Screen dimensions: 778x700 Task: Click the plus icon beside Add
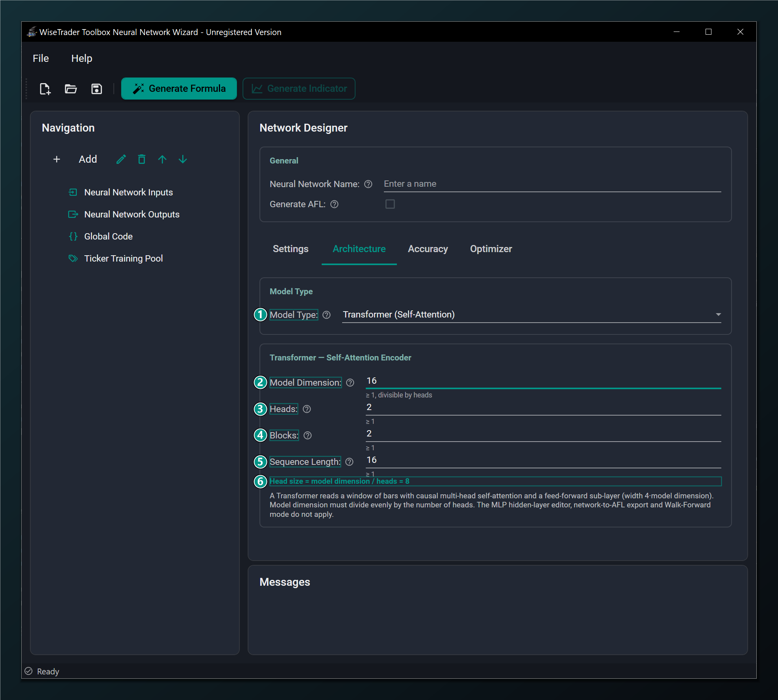57,159
